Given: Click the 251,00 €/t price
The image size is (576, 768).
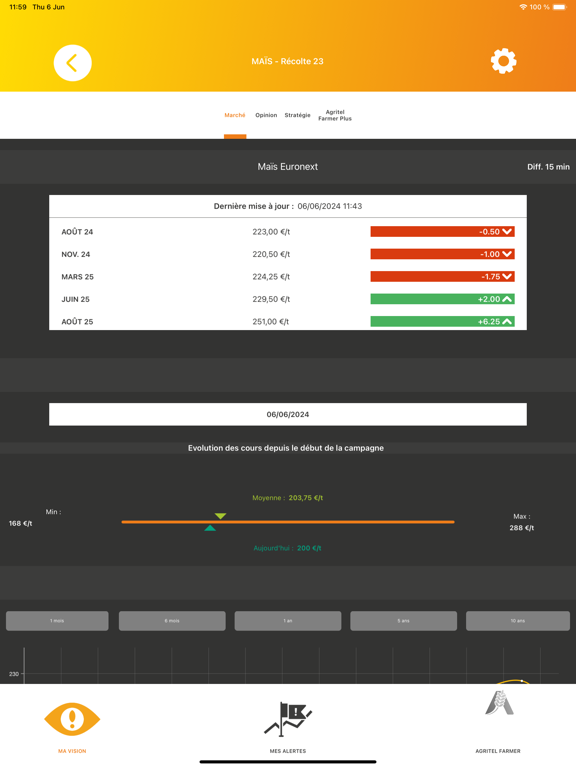Looking at the screenshot, I should click(x=270, y=322).
